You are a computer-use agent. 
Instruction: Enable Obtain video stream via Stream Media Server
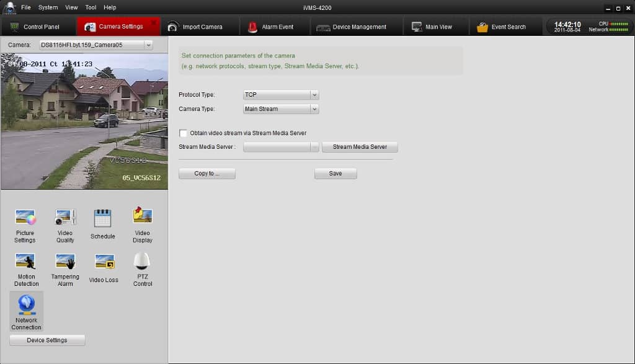click(x=184, y=133)
